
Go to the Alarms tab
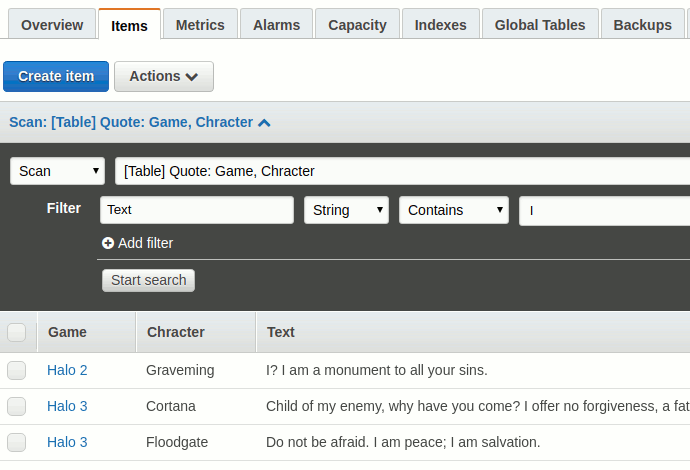coord(277,25)
